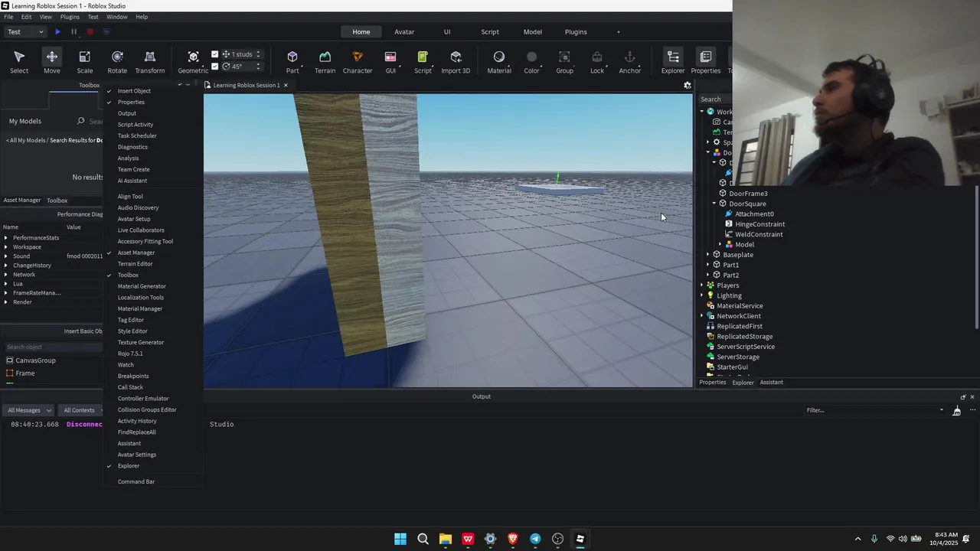Image resolution: width=980 pixels, height=551 pixels.
Task: Click the Pause playtest button
Action: click(73, 31)
